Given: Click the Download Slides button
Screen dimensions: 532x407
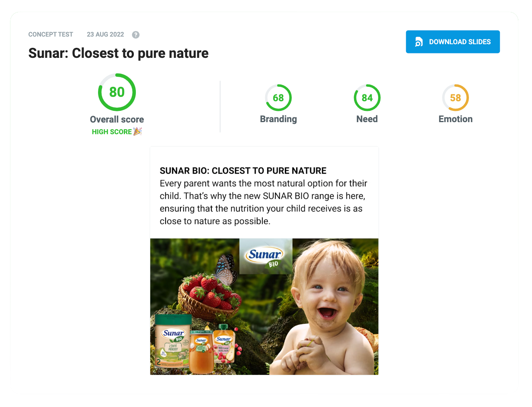Looking at the screenshot, I should point(453,42).
